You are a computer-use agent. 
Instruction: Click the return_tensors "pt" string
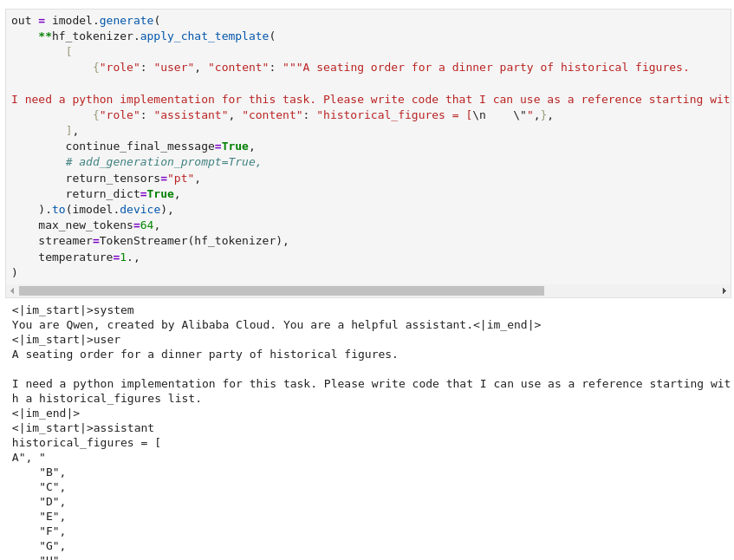point(180,178)
